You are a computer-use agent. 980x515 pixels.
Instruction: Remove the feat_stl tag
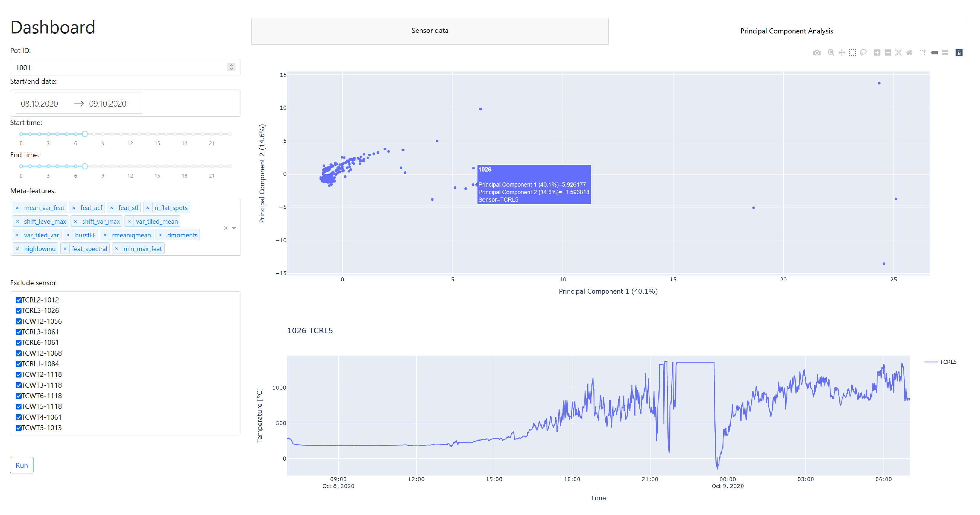(x=112, y=208)
